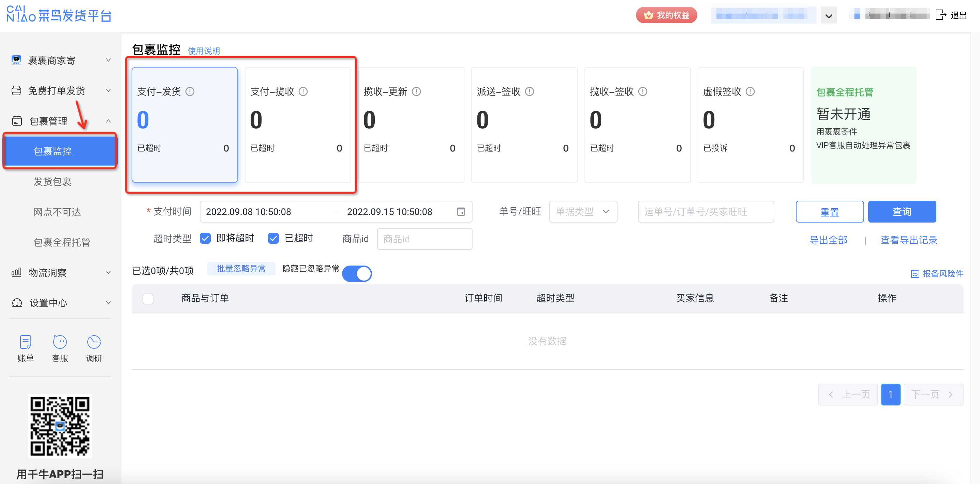980x484 pixels.
Task: Select 包裹监控 in the sidebar
Action: pyautogui.click(x=60, y=151)
